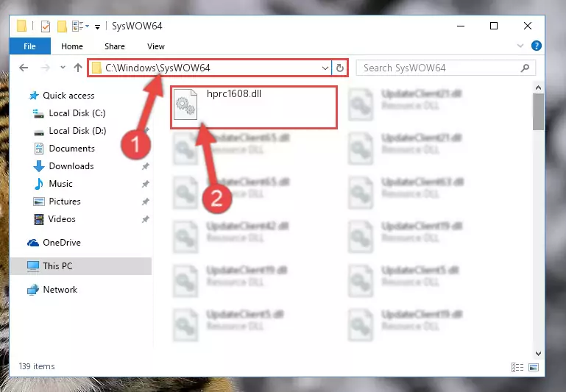Viewport: 566px width, 392px height.
Task: Switch to Large icons view in status bar
Action: pos(534,367)
